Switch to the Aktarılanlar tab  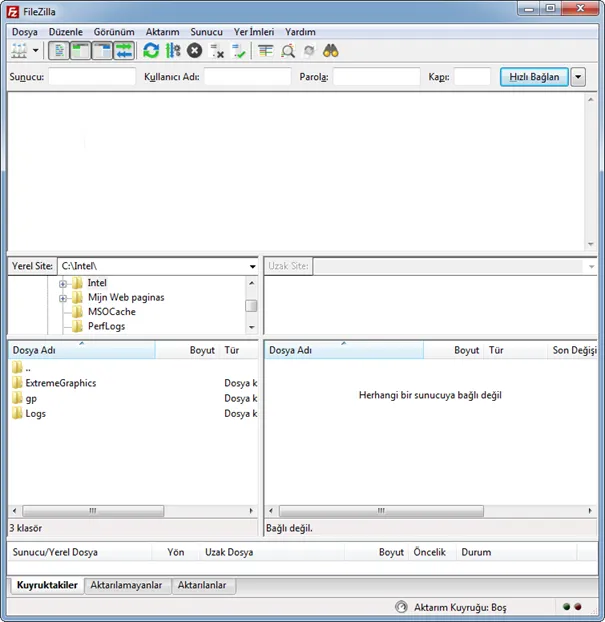tap(202, 586)
